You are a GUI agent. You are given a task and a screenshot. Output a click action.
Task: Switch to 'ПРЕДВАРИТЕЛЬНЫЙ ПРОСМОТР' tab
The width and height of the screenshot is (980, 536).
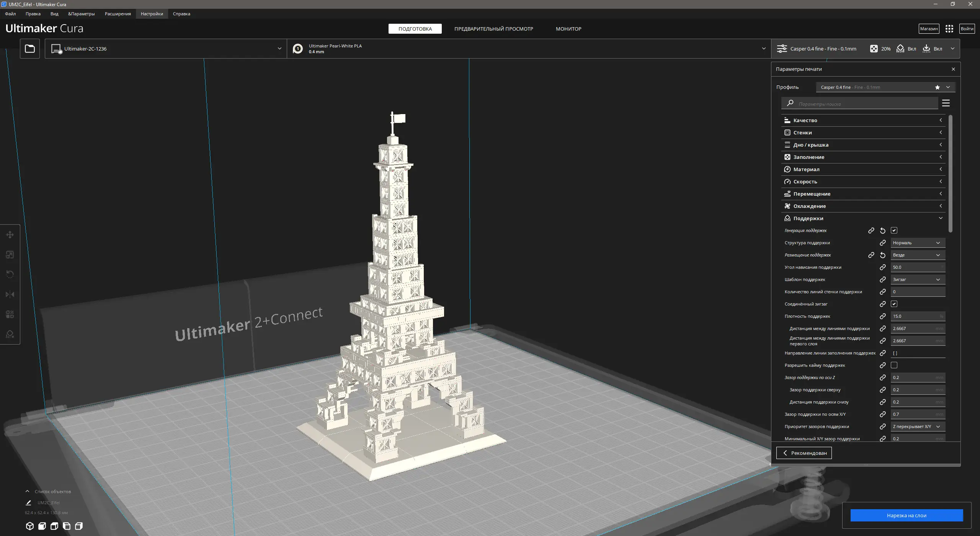(493, 29)
